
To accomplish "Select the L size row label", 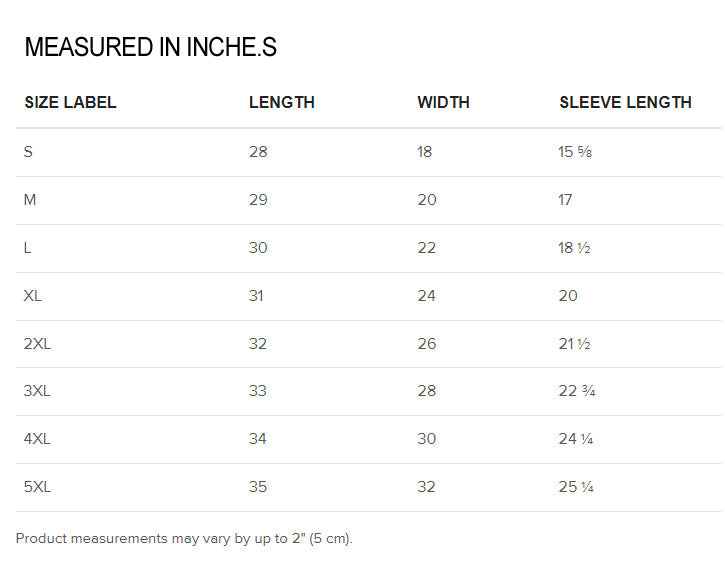I will (x=27, y=248).
